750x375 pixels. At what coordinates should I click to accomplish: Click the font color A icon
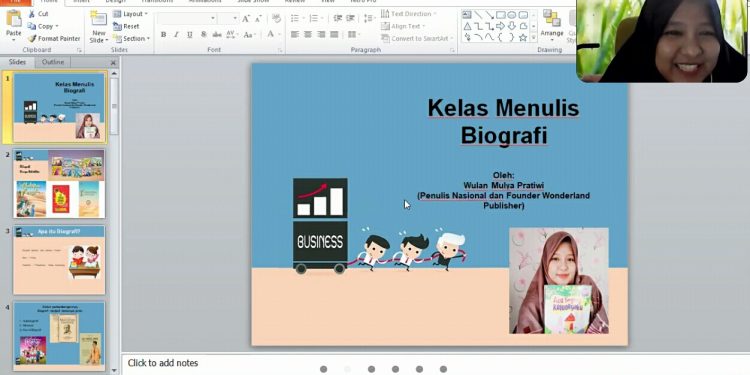[271, 34]
